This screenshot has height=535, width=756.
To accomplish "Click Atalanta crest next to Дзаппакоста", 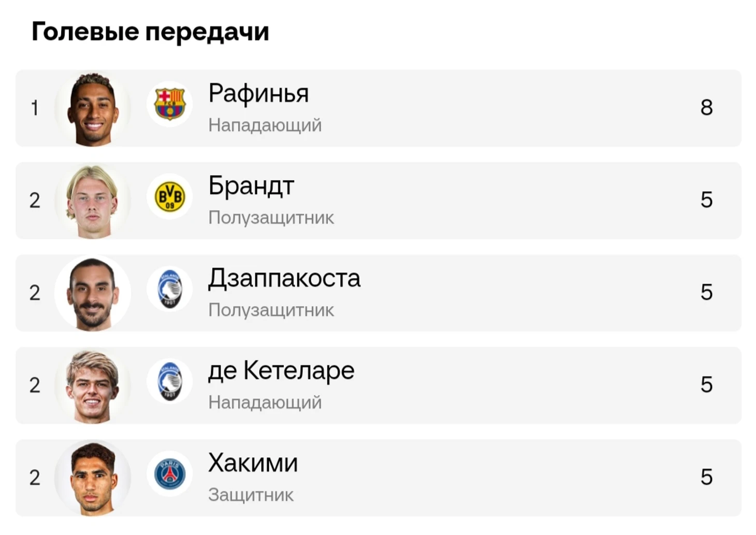I will [169, 289].
